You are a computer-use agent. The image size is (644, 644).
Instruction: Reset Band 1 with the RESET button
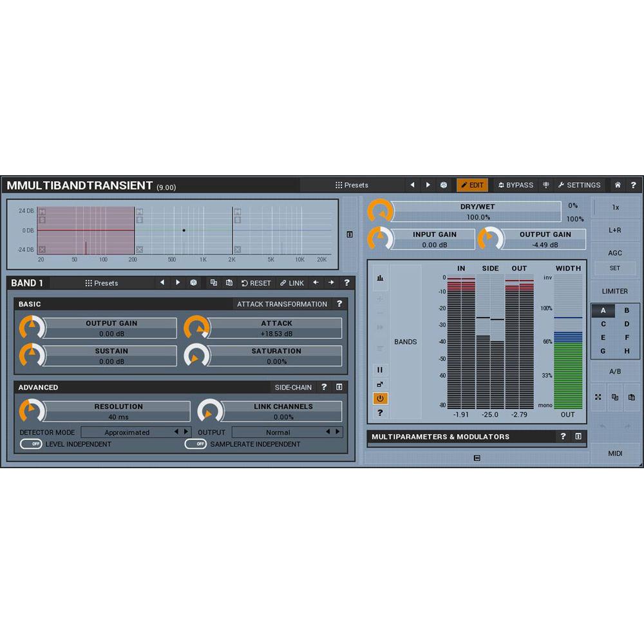click(x=257, y=283)
